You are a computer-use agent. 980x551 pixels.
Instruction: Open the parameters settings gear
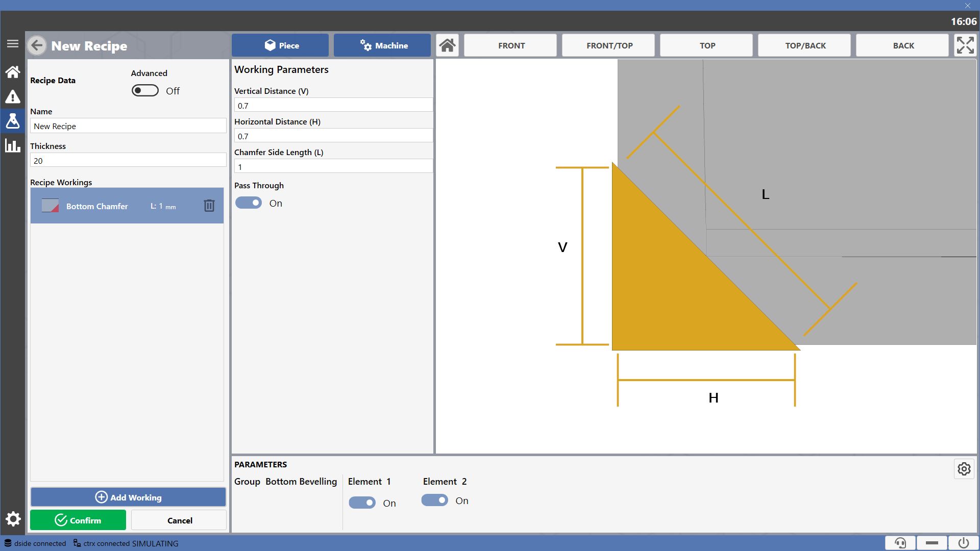tap(964, 469)
